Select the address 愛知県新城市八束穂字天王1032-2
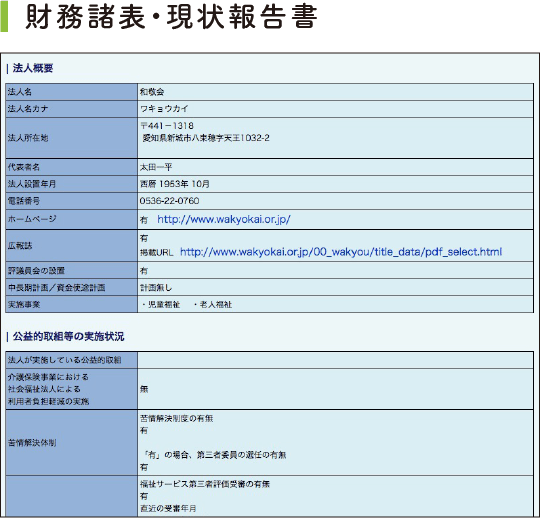The image size is (540, 518). coord(206,138)
